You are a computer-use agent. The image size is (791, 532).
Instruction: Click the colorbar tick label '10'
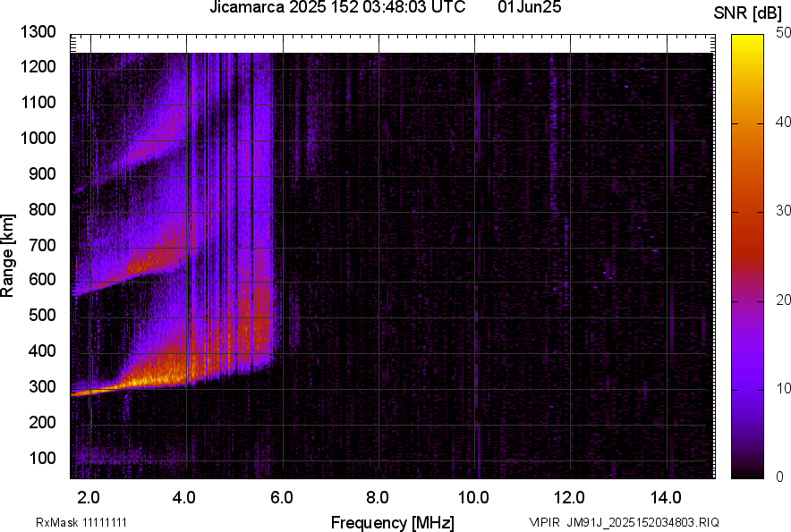point(783,389)
